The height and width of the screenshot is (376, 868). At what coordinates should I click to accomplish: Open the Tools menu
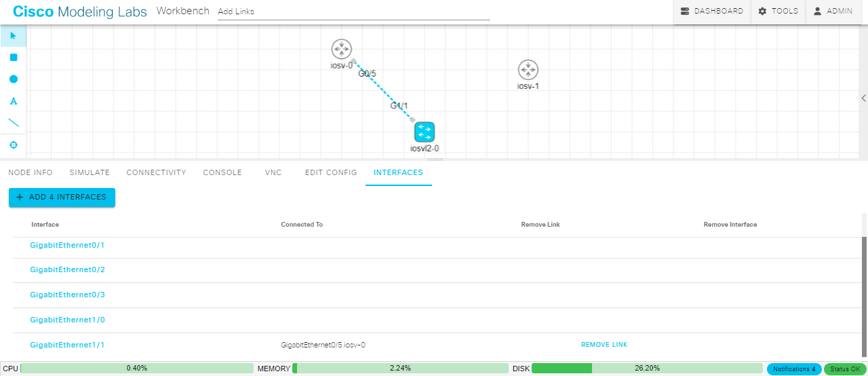[x=778, y=12]
